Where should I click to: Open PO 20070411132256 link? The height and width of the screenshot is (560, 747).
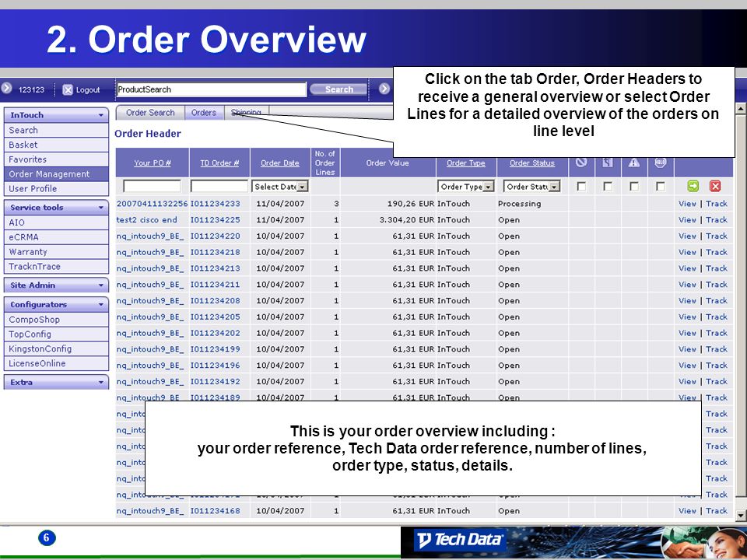tap(152, 204)
